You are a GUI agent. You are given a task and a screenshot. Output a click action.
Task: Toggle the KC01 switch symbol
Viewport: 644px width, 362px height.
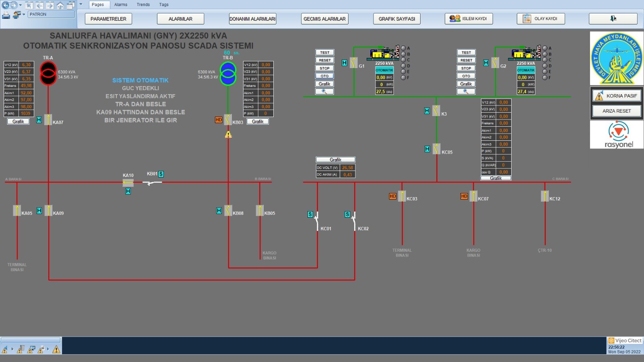[x=316, y=221]
